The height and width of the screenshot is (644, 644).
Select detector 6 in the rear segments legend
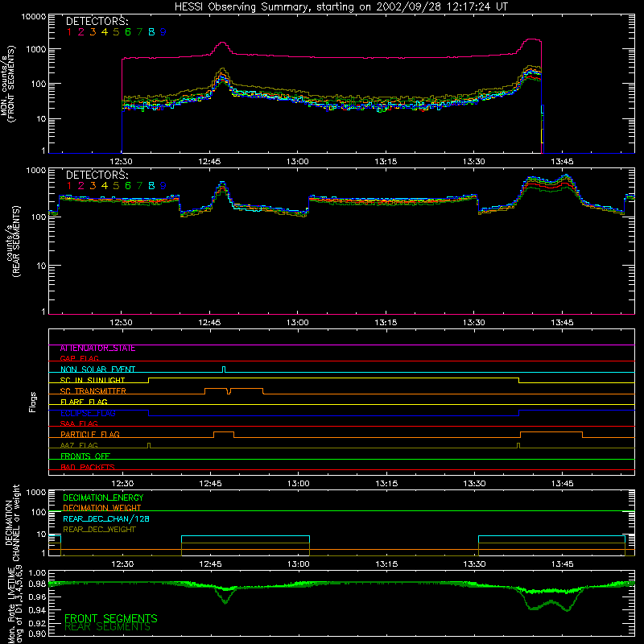(x=128, y=186)
